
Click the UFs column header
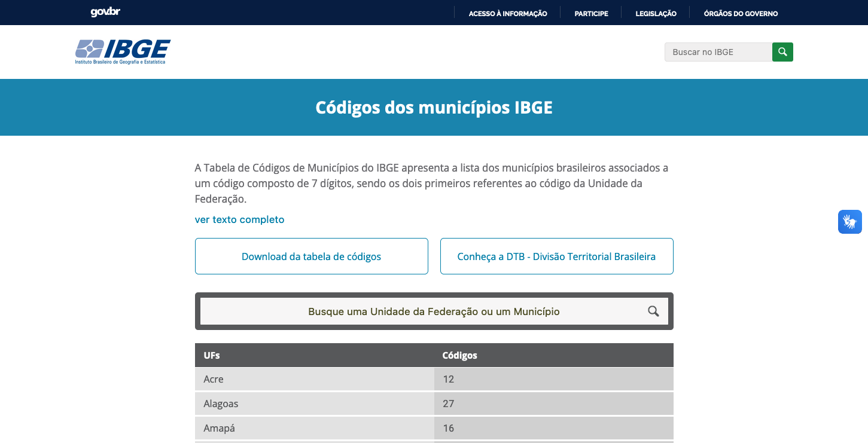[x=212, y=355]
